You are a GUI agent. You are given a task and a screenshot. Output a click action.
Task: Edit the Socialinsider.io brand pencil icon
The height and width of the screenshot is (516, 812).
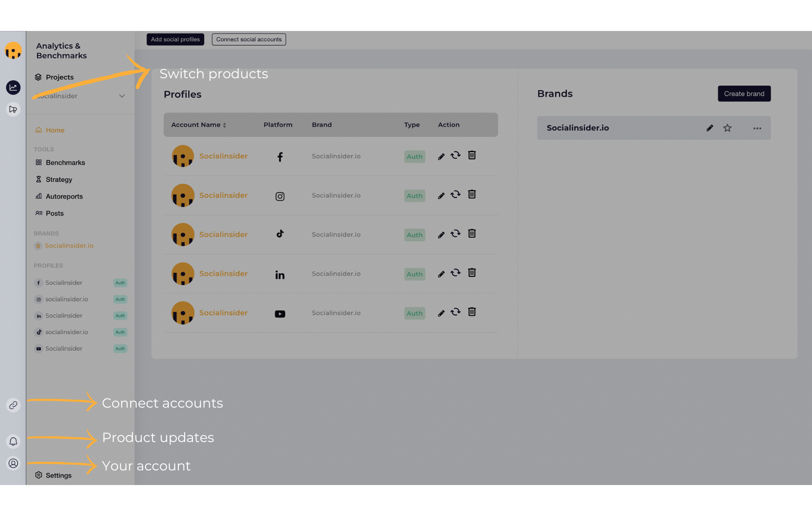pos(710,128)
